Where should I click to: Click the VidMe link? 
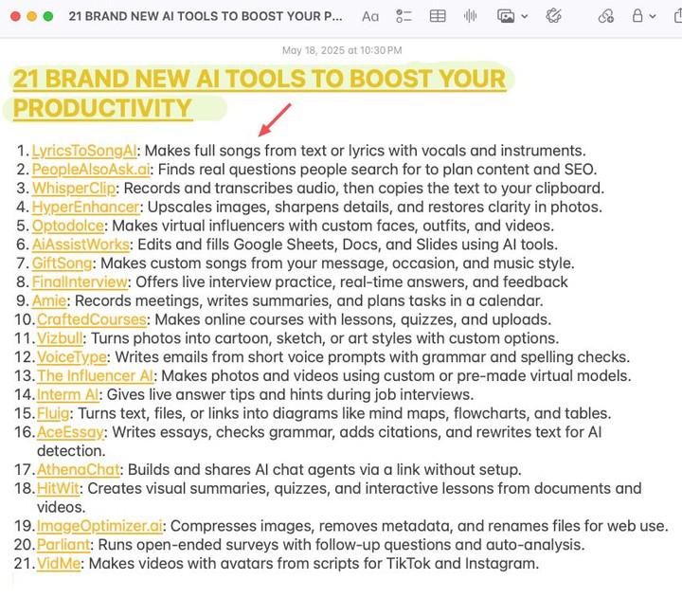[60, 563]
